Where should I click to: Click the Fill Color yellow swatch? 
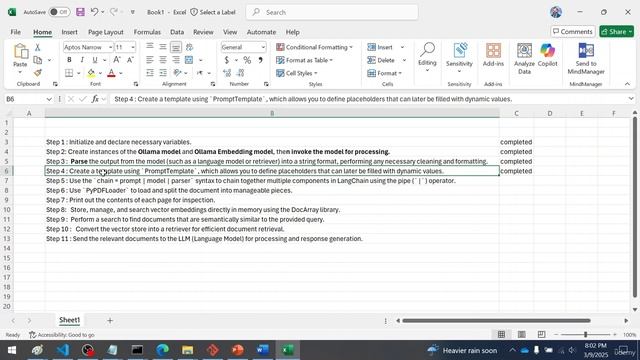(91, 73)
